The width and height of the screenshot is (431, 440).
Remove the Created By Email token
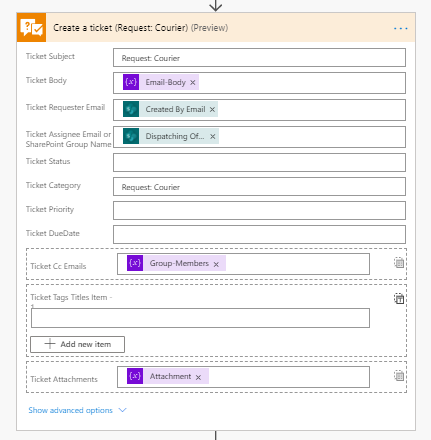(x=212, y=109)
